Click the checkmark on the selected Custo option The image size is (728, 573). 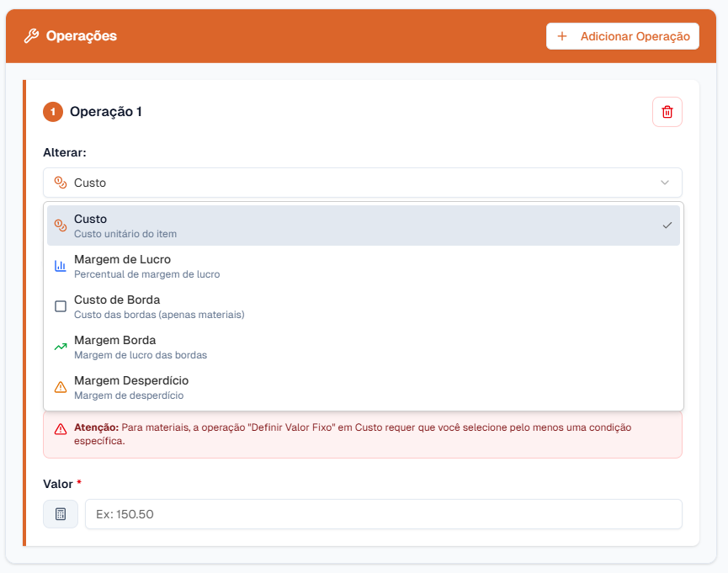[667, 225]
